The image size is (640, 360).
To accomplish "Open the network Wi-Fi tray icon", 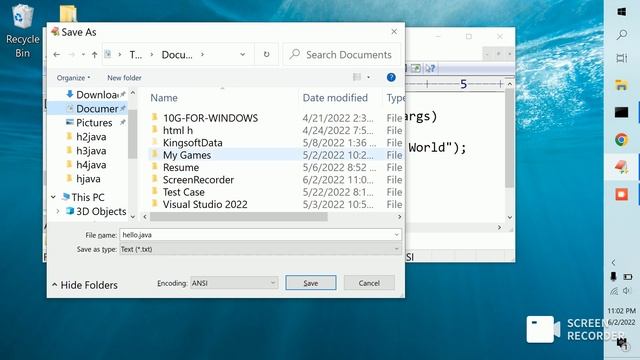I will (614, 291).
